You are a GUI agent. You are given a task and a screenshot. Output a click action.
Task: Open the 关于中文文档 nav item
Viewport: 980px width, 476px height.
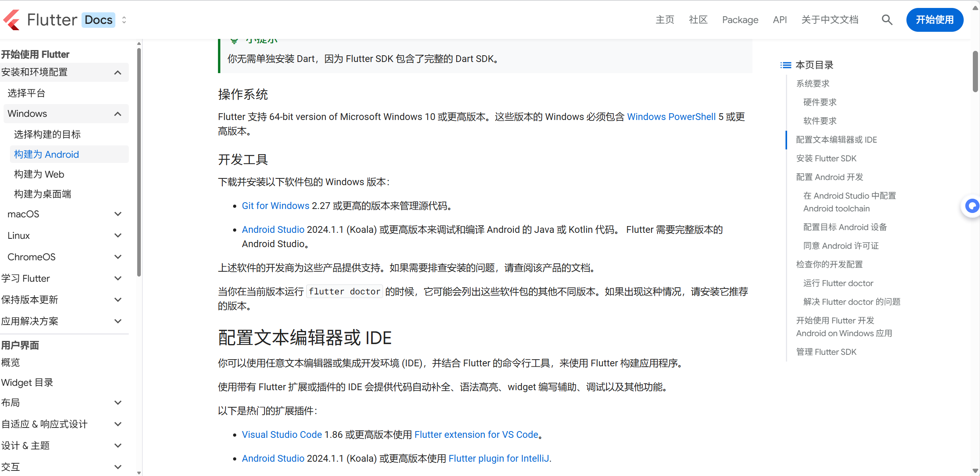point(830,20)
